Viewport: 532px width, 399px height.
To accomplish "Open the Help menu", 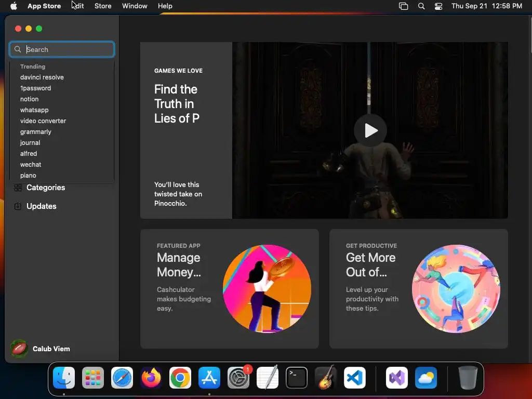I will (165, 6).
